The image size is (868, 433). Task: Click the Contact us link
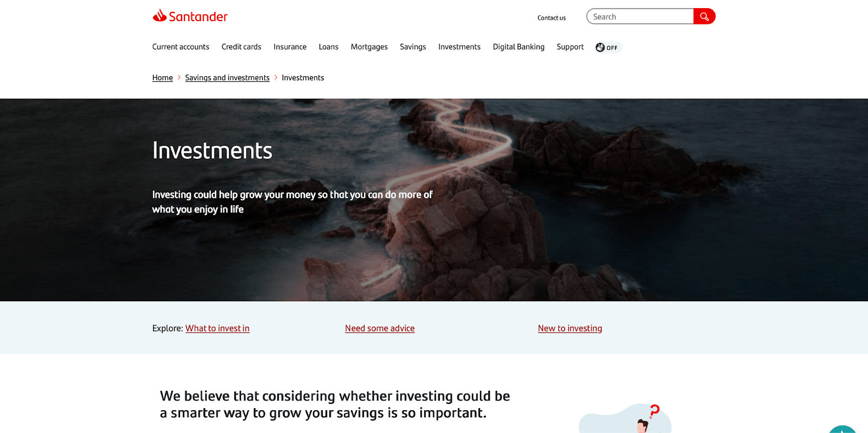[552, 18]
